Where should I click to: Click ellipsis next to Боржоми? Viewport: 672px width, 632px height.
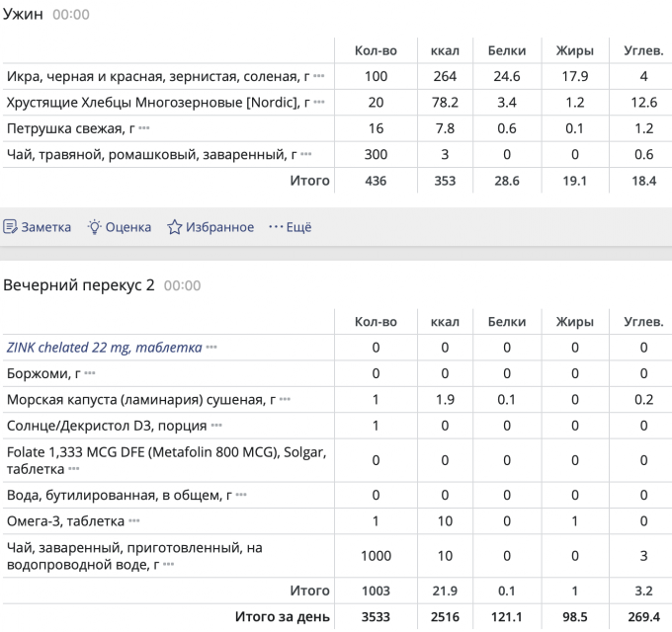(90, 374)
